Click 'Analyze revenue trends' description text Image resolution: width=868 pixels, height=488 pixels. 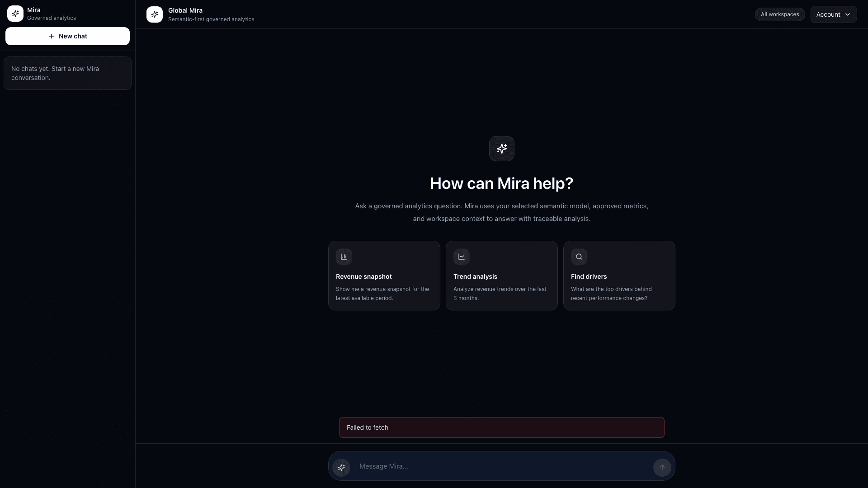click(x=500, y=294)
